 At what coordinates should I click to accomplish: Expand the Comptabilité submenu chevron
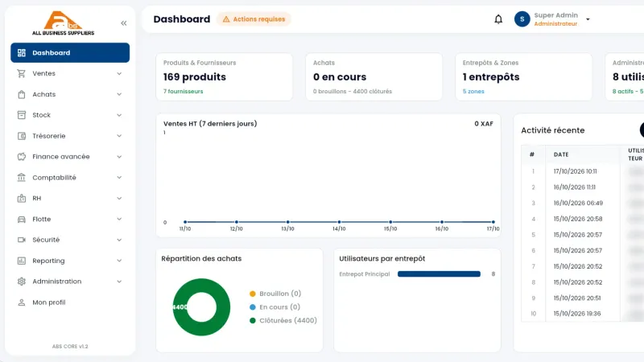click(119, 177)
